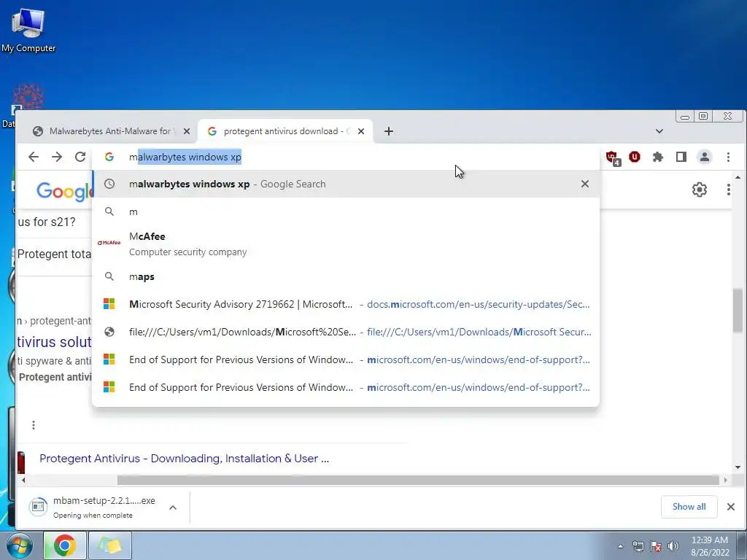Viewport: 747px width, 560px height.
Task: Open the Windows Start button
Action: 19,545
